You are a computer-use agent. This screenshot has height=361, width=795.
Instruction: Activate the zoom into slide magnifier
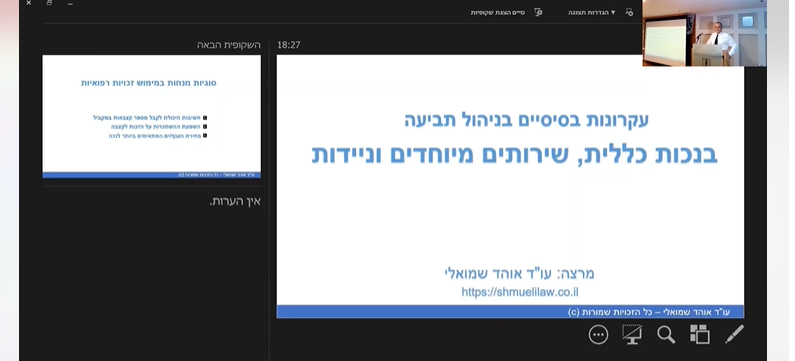point(666,335)
